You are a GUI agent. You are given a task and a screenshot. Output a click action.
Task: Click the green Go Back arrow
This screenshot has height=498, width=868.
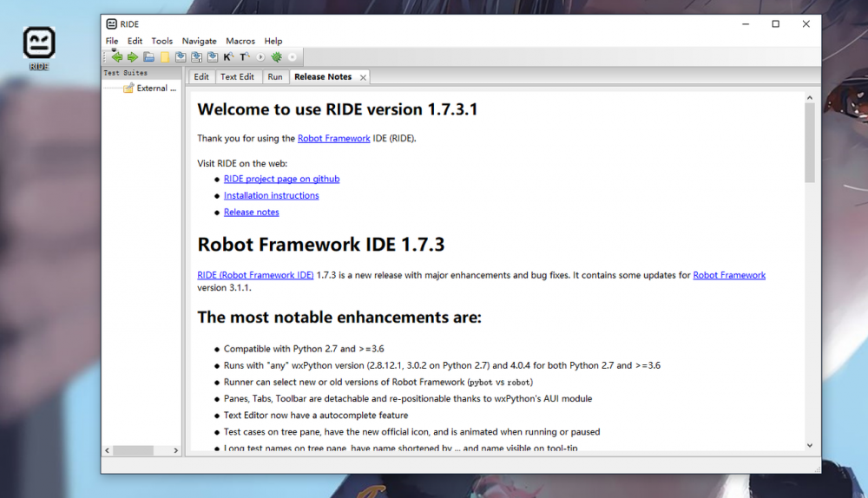coord(117,57)
